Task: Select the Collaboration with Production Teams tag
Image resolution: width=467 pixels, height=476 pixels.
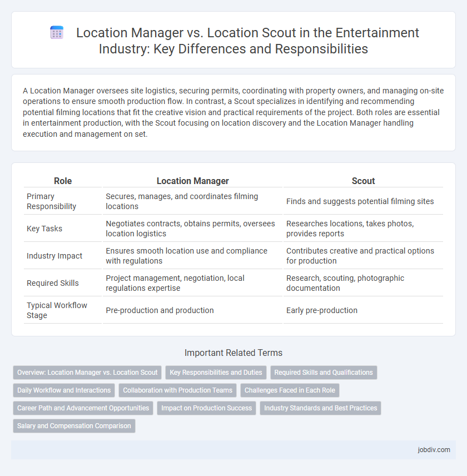Action: (x=177, y=390)
